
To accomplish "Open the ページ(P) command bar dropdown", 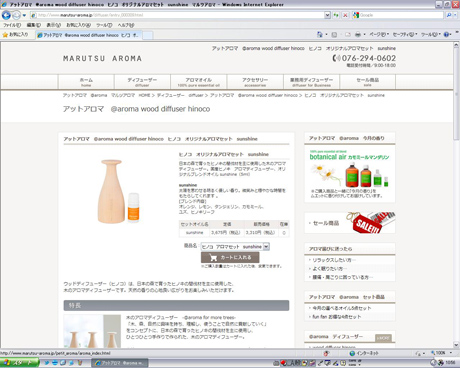I will (x=379, y=34).
